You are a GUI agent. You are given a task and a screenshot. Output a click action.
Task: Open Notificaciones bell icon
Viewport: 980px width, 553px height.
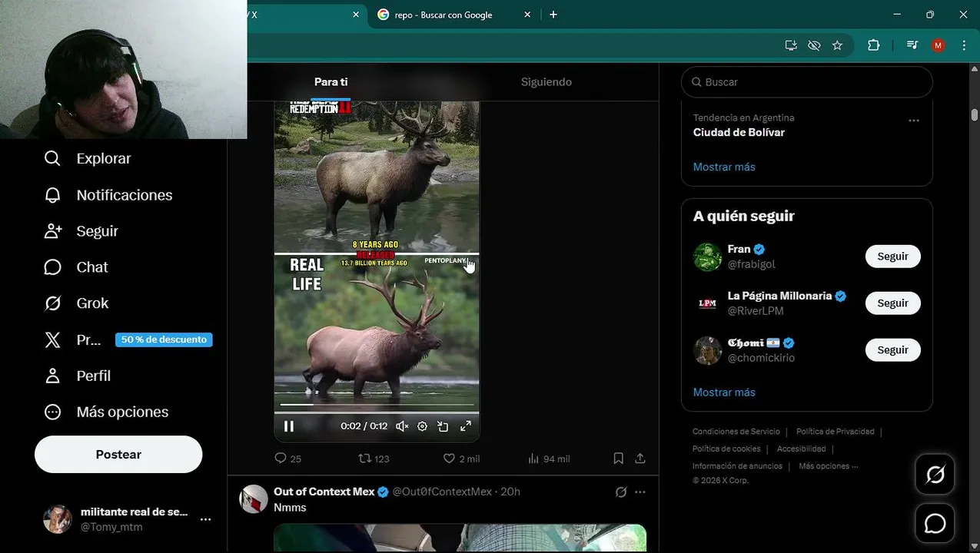(x=52, y=195)
